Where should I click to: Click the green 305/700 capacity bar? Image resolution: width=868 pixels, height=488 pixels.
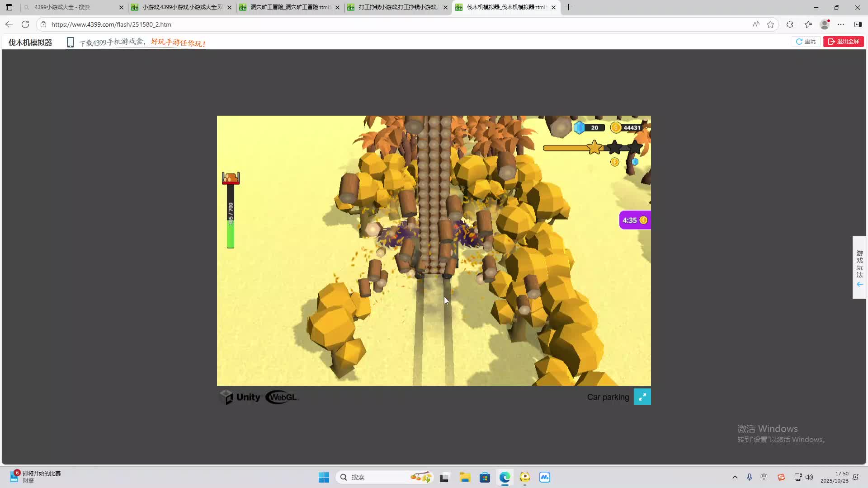(231, 225)
